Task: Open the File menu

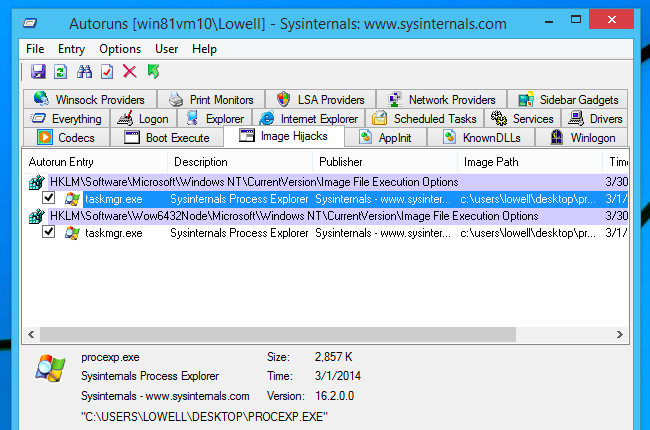Action: pyautogui.click(x=35, y=49)
